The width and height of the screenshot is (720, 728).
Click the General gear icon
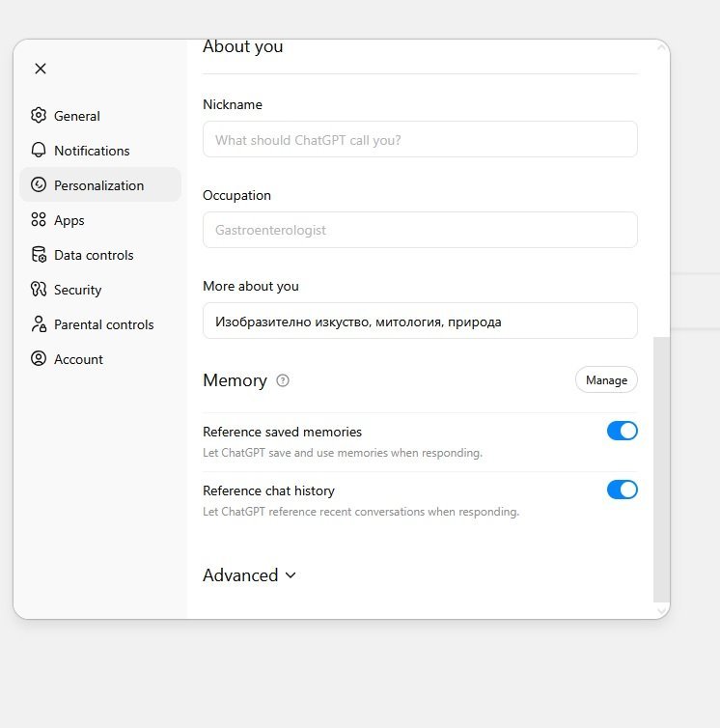[x=39, y=116]
